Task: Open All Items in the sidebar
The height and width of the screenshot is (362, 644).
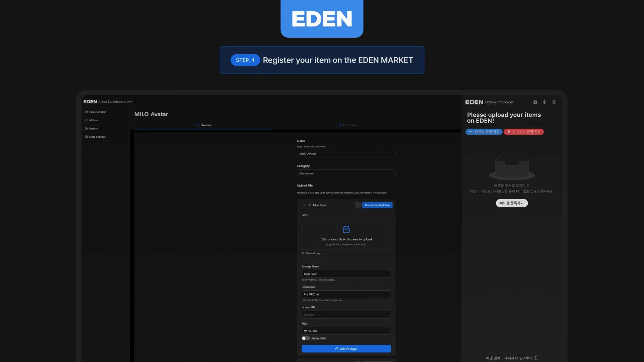Action: point(94,120)
